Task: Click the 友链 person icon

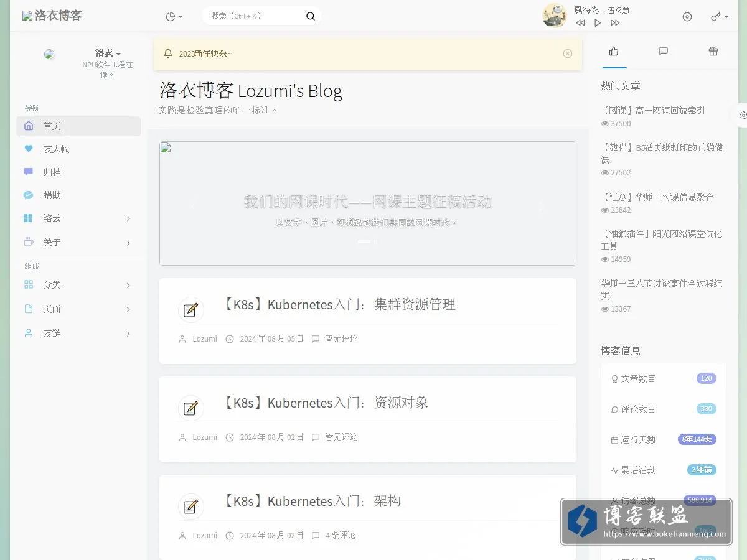Action: (28, 333)
